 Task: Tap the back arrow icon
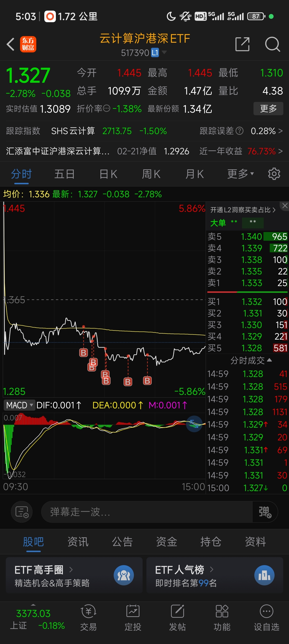tap(11, 44)
